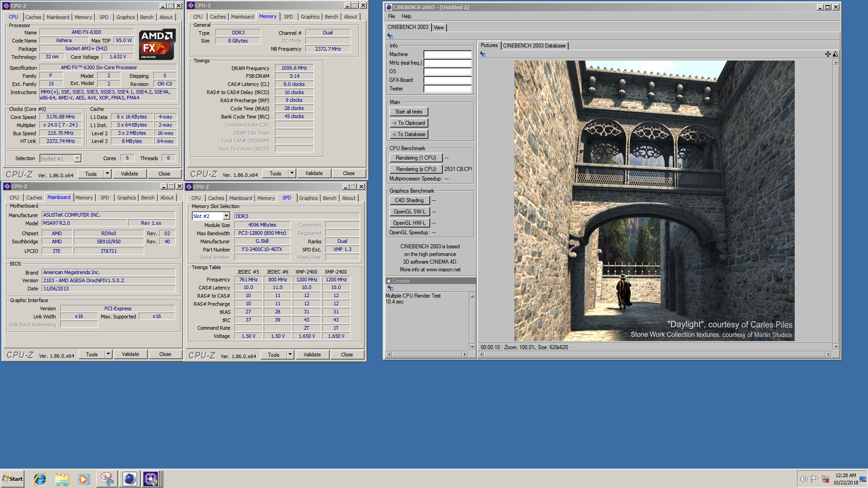Open Internet Explorer from the taskbar
This screenshot has width=868, height=488.
tap(40, 479)
